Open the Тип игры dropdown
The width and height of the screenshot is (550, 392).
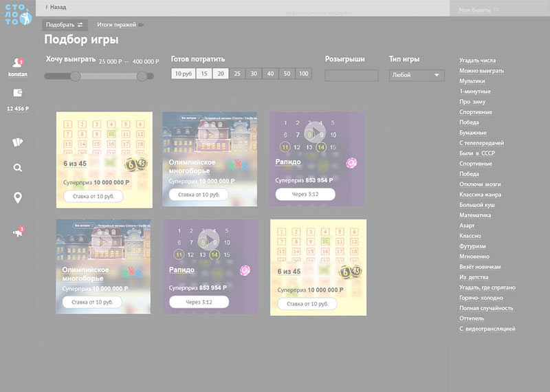tap(417, 76)
